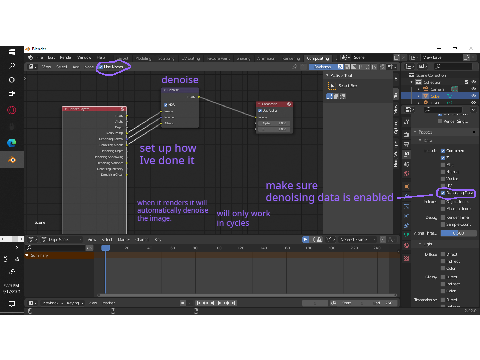Click the Alpha Threshold slider
Viewport: 480px width, 360px height.
[x=458, y=233]
